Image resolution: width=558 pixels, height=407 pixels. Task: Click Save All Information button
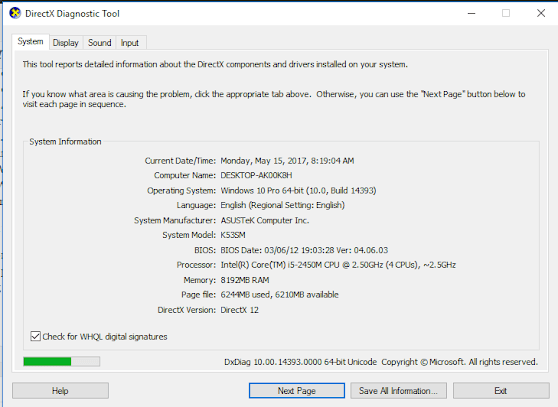399,391
